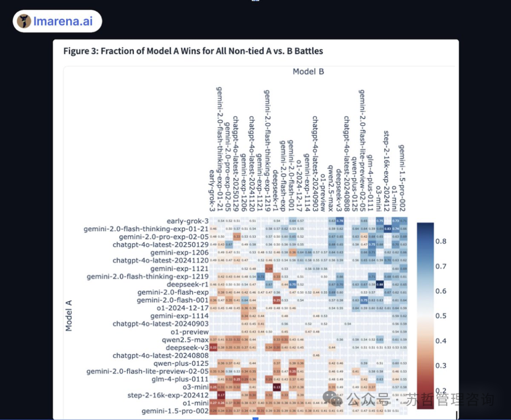The image size is (511, 420).
Task: Click the 0.17 cell in the step-2-16k row
Action: pyautogui.click(x=221, y=395)
